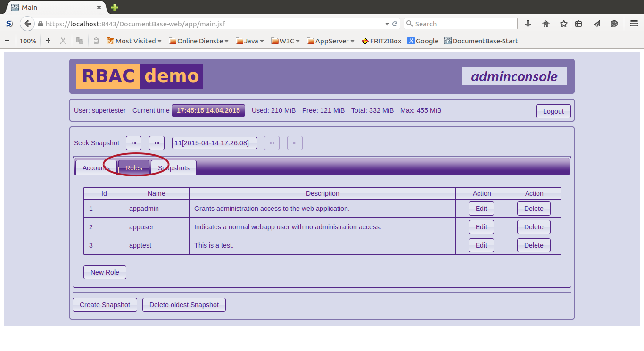This screenshot has width=644, height=351.
Task: Expand the Online Dienste bookmarks folder
Action: tap(198, 41)
